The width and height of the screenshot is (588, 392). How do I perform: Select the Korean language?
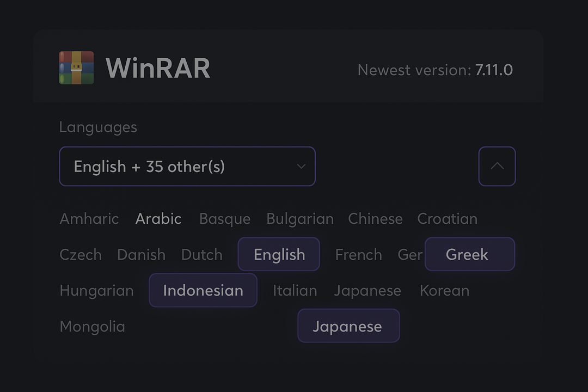(444, 291)
